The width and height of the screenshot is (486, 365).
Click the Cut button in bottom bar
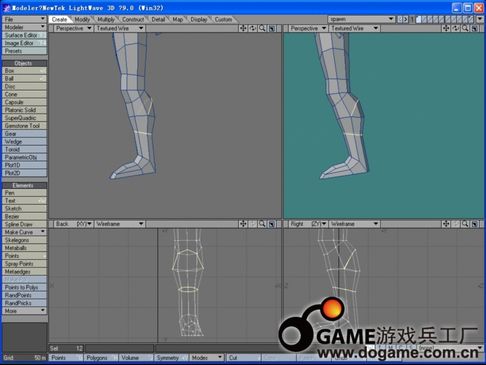[243, 358]
